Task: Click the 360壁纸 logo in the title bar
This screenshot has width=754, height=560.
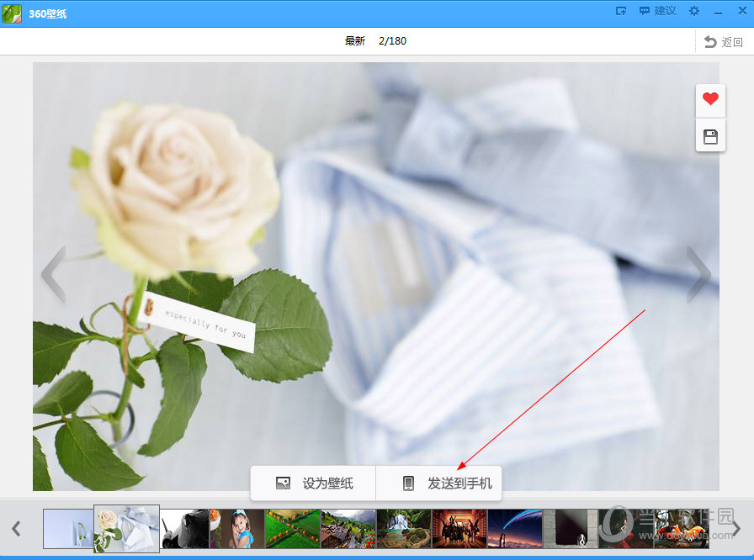Action: [12, 10]
